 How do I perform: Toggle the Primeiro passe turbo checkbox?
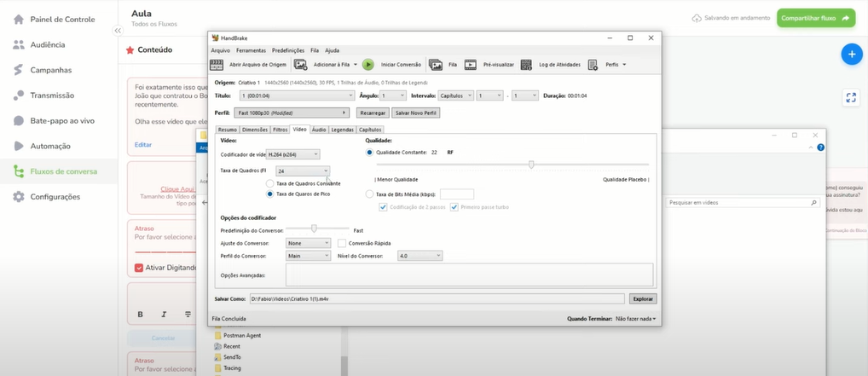(454, 207)
